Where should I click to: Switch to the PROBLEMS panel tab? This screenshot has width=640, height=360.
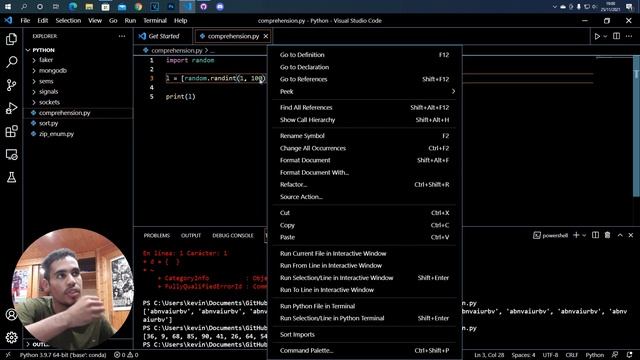coord(156,236)
